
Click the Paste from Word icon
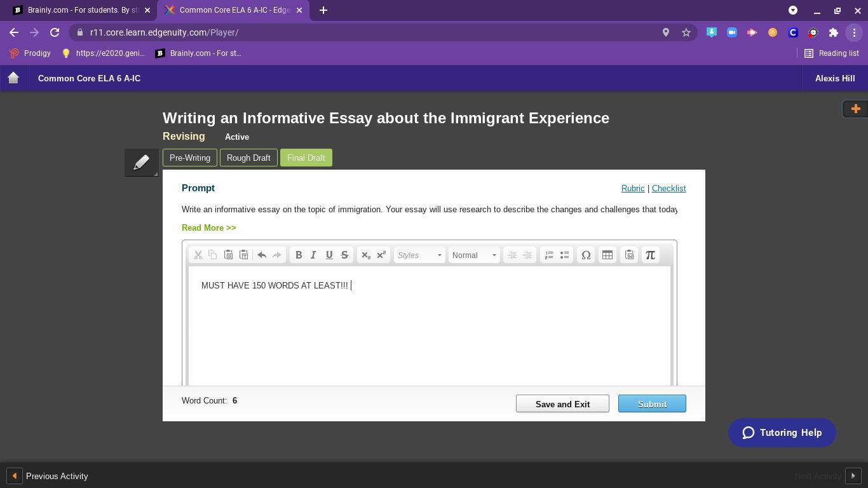pyautogui.click(x=629, y=255)
